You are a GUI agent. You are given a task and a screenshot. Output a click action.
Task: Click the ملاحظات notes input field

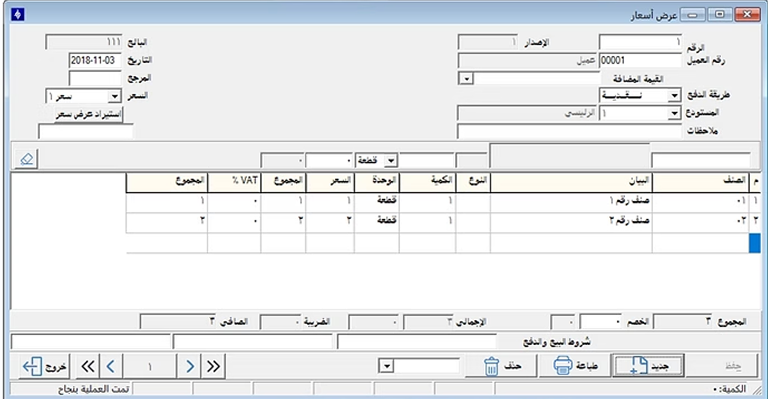[x=569, y=131]
